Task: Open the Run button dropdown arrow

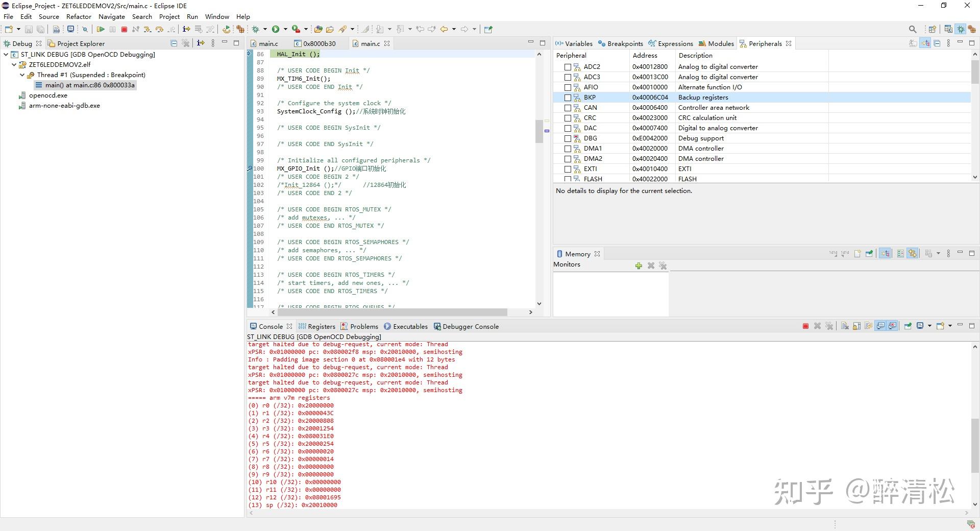Action: tap(285, 29)
